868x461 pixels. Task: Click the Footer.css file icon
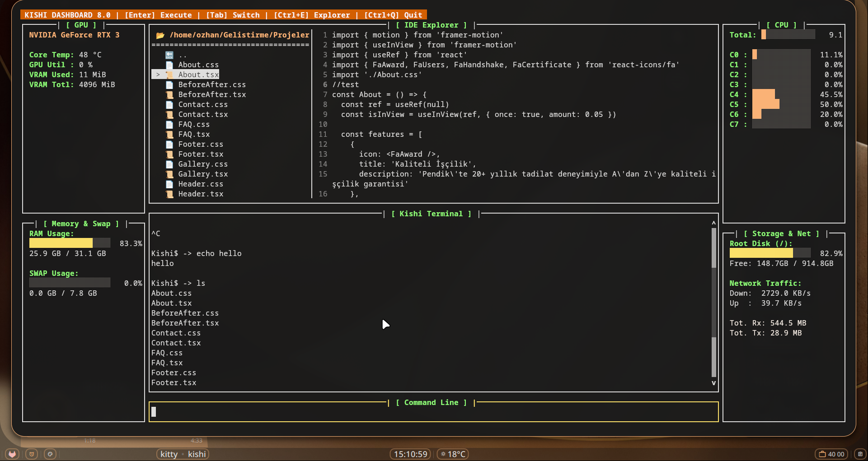(x=169, y=144)
